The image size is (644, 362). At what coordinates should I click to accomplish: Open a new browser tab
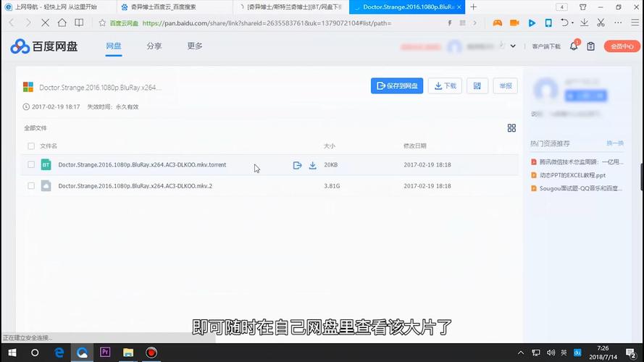tap(473, 7)
